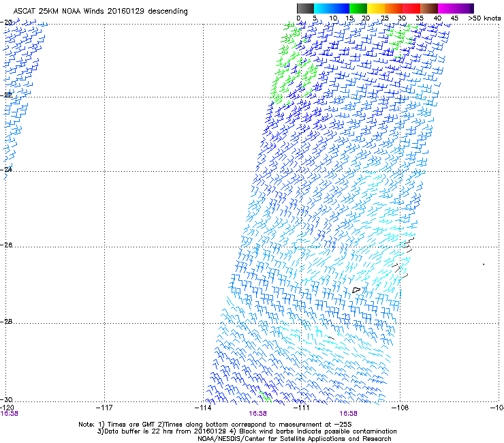The width and height of the screenshot is (504, 443).
Task: Click the '45' legend label under color bar
Action: click(x=454, y=18)
